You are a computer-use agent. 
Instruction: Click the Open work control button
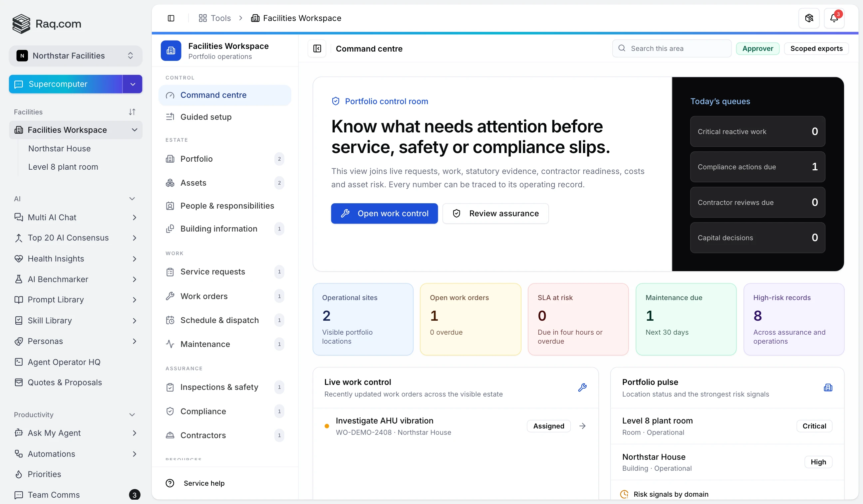(x=384, y=214)
